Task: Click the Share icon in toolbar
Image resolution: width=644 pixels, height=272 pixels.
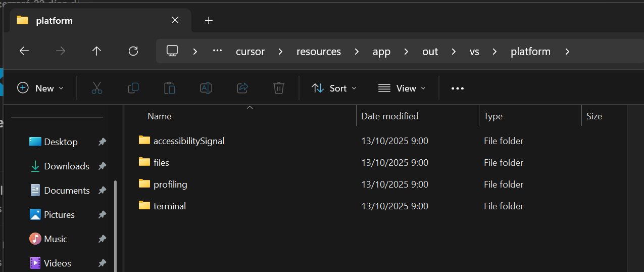Action: pos(242,88)
